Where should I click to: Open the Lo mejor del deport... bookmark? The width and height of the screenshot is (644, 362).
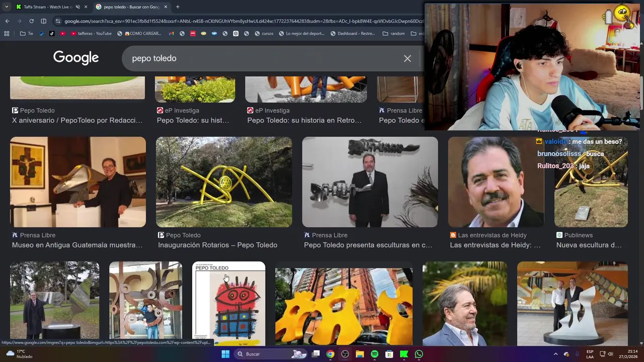[x=301, y=34]
